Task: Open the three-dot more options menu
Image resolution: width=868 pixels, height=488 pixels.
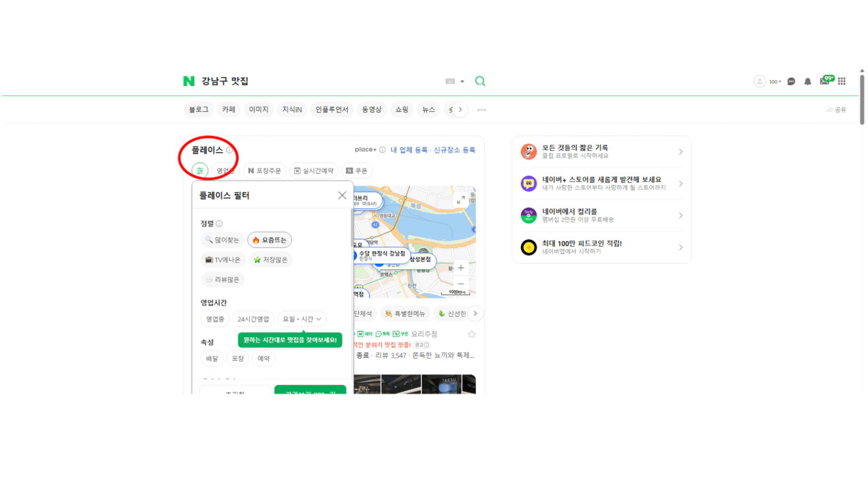Action: click(481, 110)
